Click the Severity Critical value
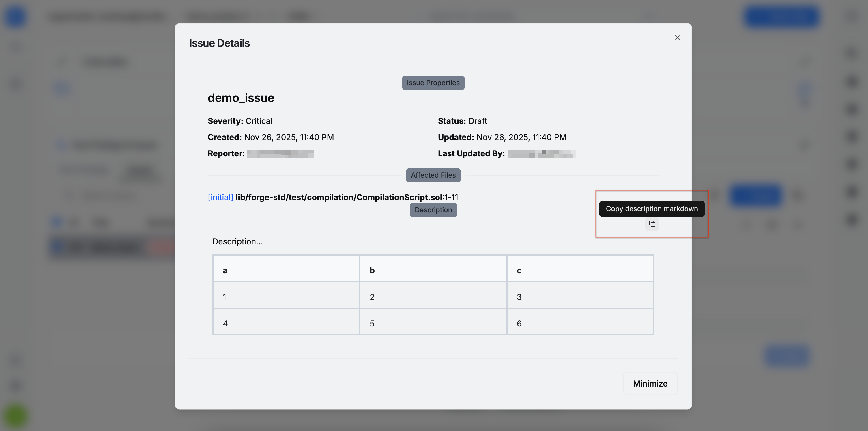The image size is (868, 431). tap(259, 121)
